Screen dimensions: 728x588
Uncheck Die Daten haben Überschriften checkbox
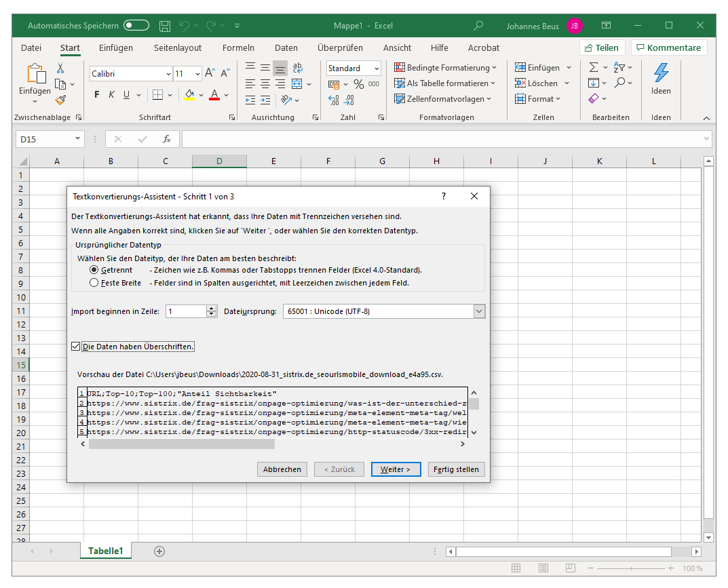tap(75, 347)
